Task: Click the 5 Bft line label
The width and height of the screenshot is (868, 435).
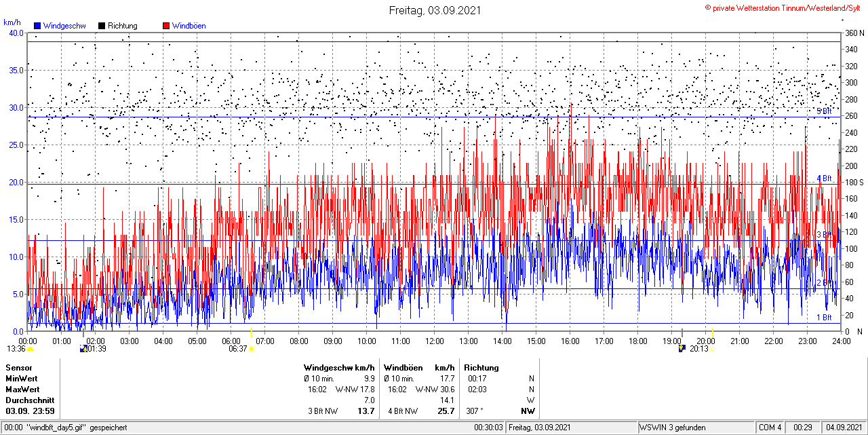Action: [824, 111]
